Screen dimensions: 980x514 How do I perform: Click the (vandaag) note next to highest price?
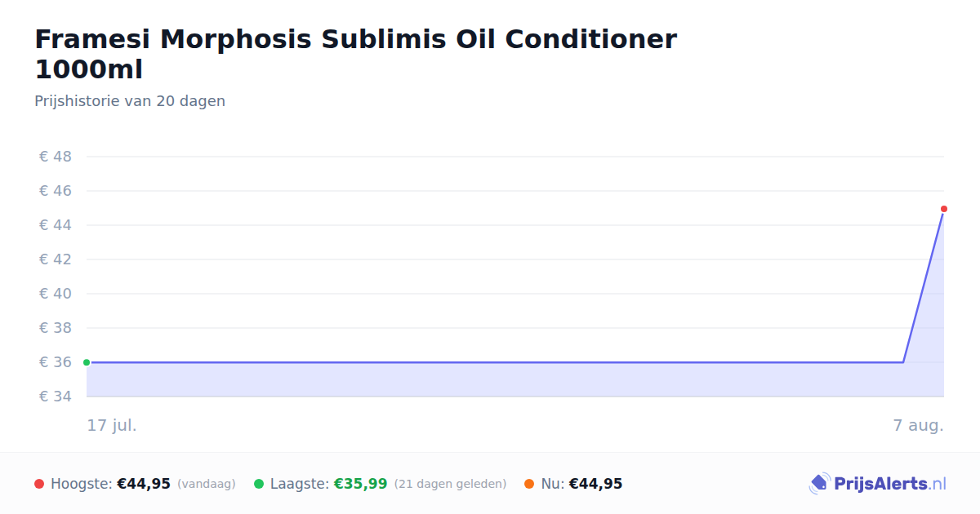[206, 484]
